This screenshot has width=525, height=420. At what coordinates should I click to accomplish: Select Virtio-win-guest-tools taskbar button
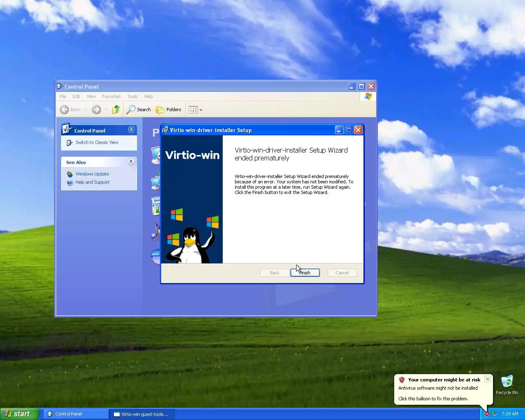coord(142,414)
